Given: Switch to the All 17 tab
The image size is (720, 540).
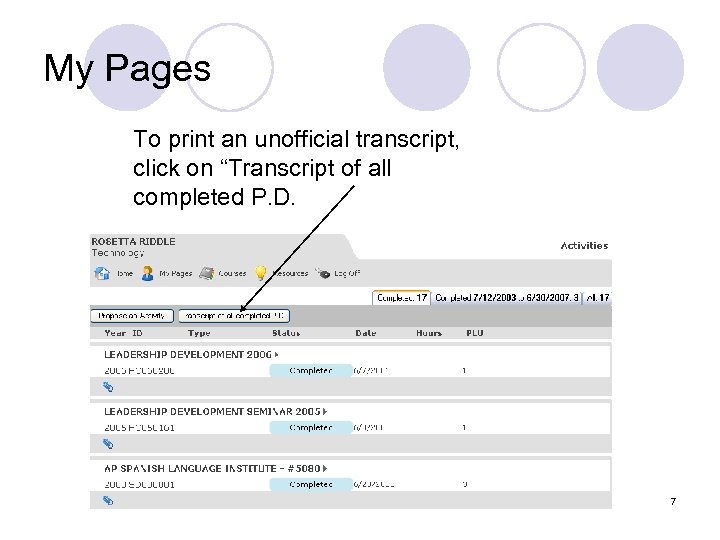Looking at the screenshot, I should point(597,298).
